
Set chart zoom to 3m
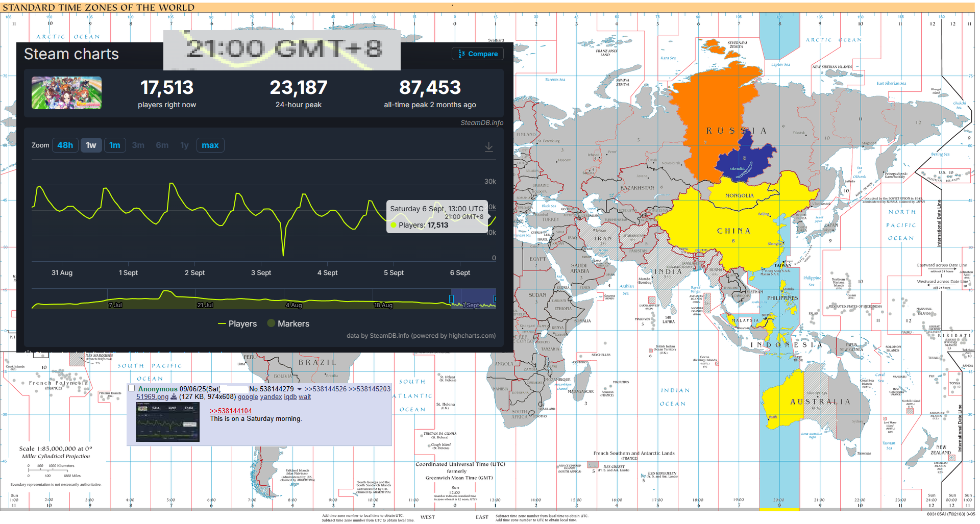click(x=138, y=145)
